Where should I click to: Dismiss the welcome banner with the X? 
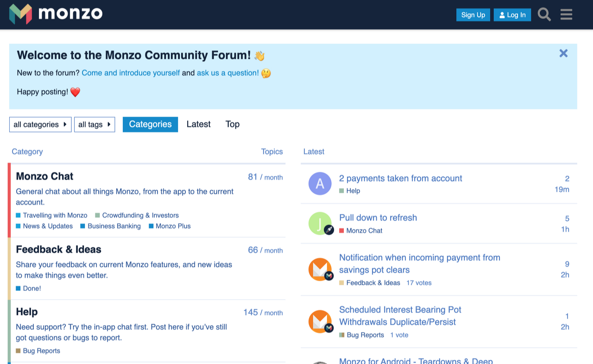point(563,53)
